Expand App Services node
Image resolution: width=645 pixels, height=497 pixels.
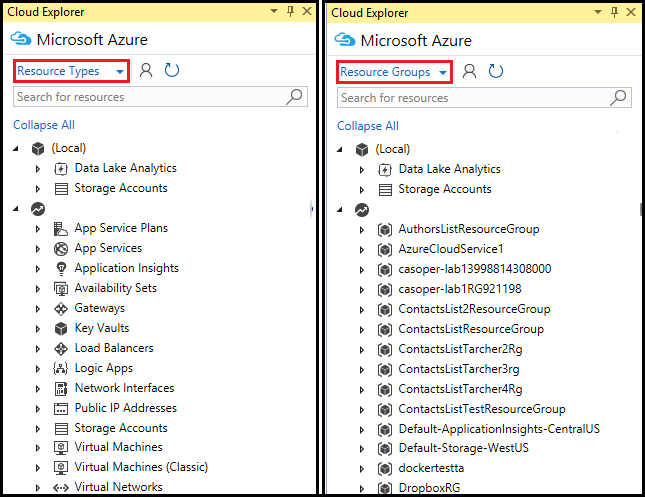coord(38,249)
